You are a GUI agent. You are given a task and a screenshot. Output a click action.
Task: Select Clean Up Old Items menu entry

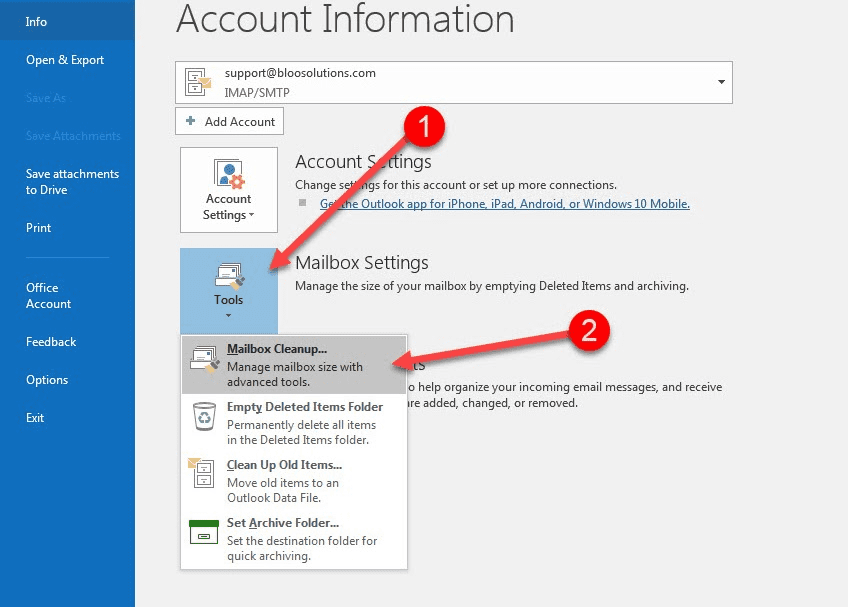point(285,465)
